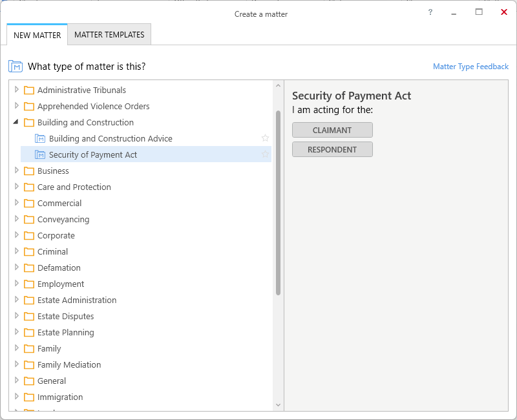Click the Apprehended Violence Orders folder icon
This screenshot has width=517, height=420.
pyautogui.click(x=29, y=106)
